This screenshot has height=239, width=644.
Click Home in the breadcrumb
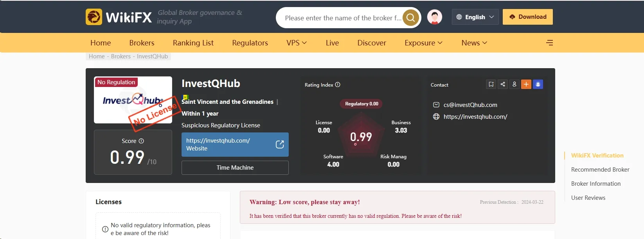pyautogui.click(x=97, y=56)
